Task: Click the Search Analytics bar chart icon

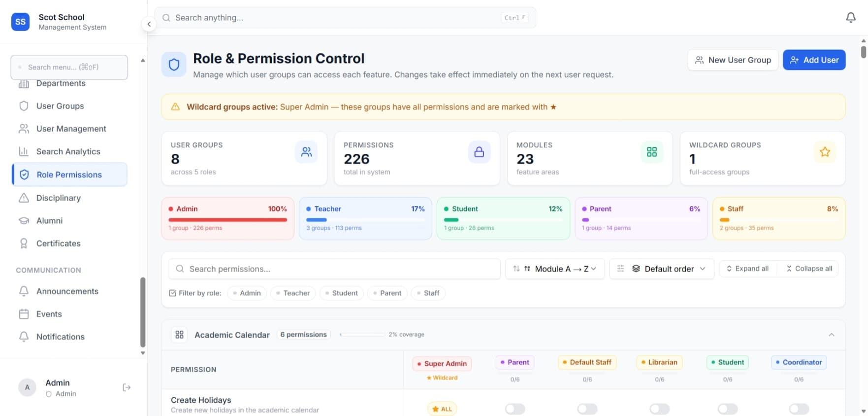Action: 24,151
